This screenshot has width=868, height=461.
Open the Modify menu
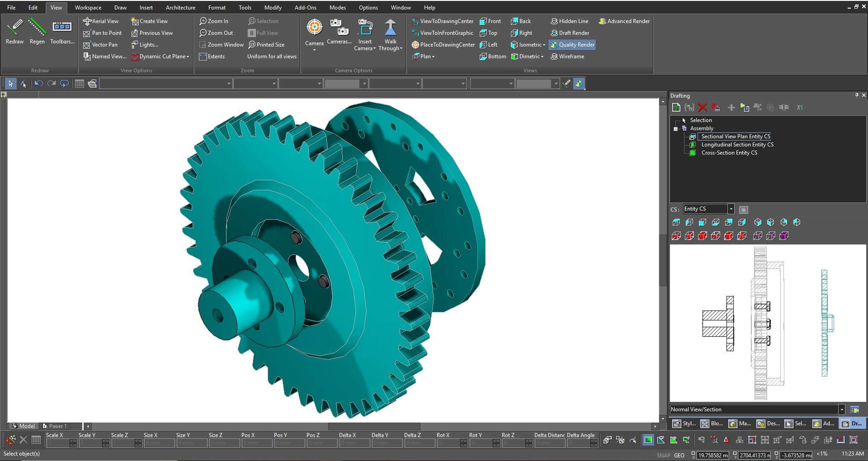pos(273,7)
